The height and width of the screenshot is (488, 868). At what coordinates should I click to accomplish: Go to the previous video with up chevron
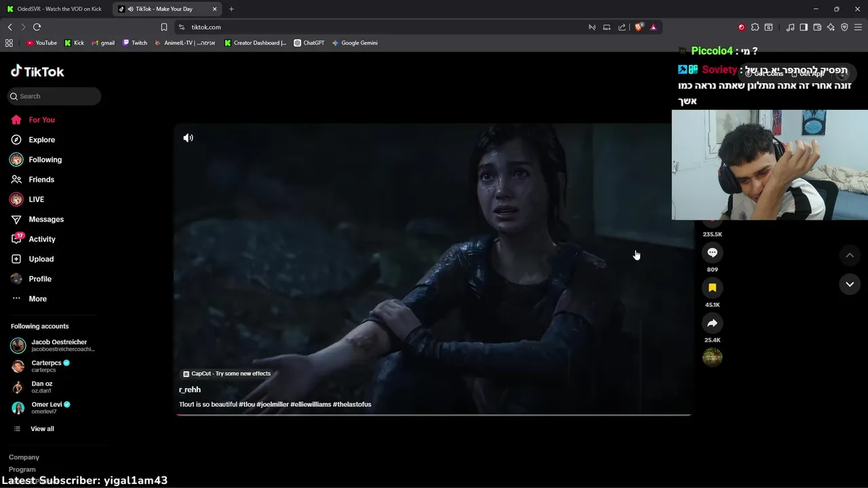pyautogui.click(x=850, y=255)
